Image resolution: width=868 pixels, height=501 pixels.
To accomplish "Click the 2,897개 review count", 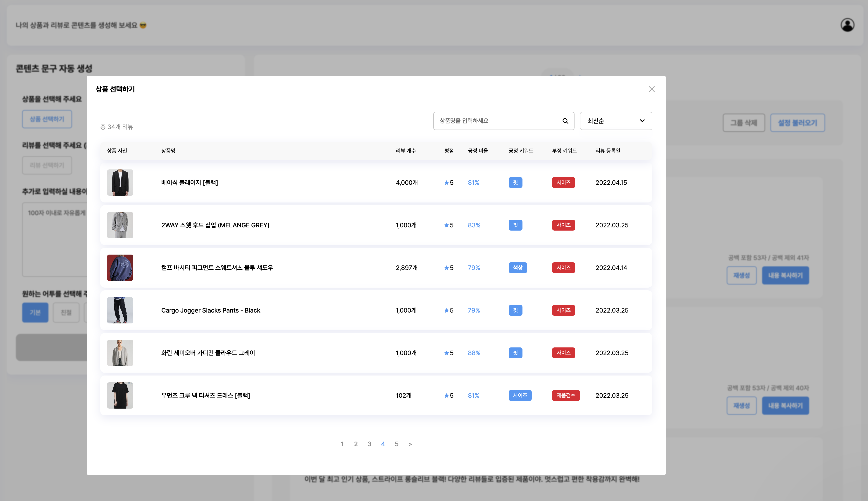I will pos(407,268).
